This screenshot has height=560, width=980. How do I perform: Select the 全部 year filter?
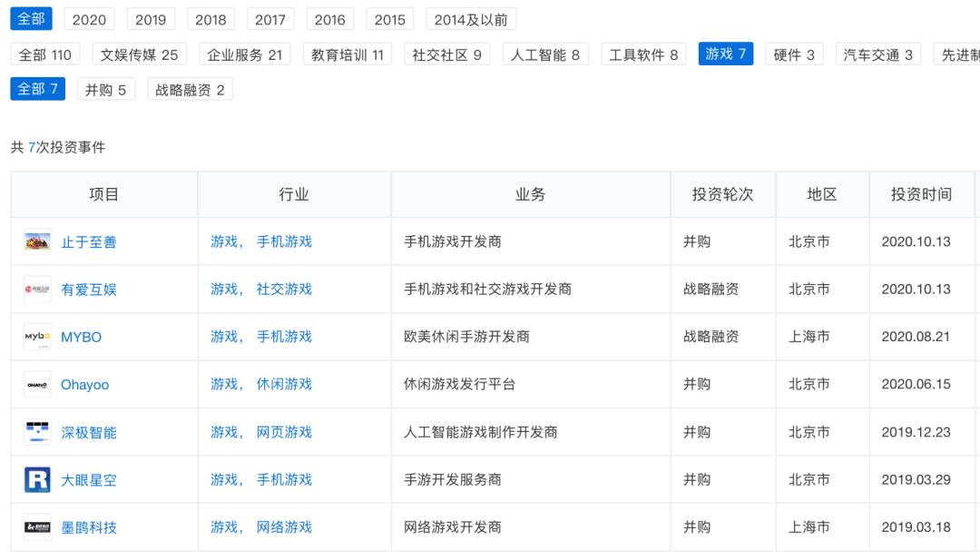(31, 19)
